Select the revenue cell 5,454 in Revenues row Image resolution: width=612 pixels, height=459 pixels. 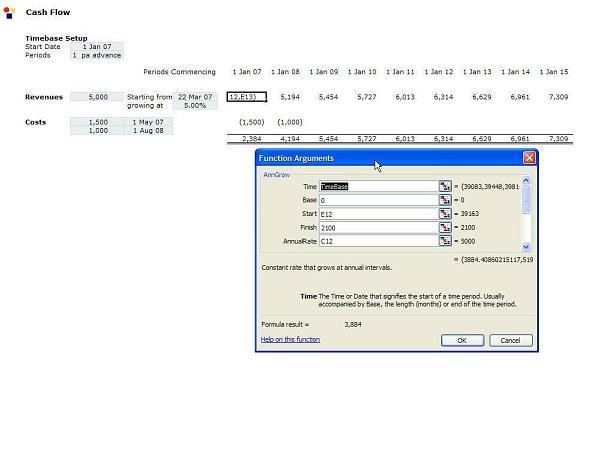[328, 97]
